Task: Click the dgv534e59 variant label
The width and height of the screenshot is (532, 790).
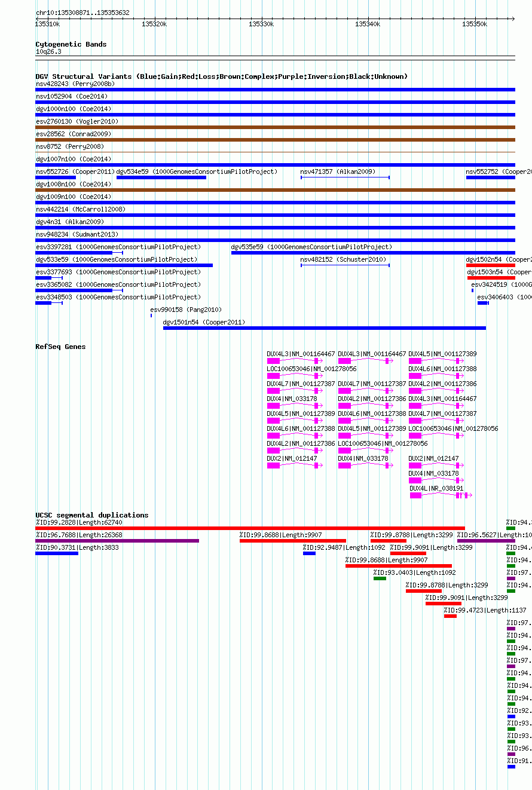Action: coord(197,172)
